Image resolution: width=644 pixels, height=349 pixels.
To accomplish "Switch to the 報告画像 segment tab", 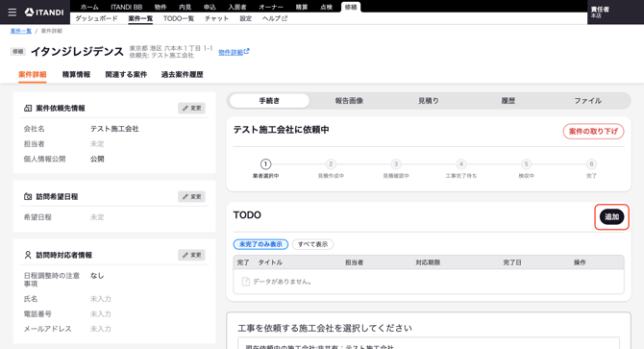I will coord(349,101).
